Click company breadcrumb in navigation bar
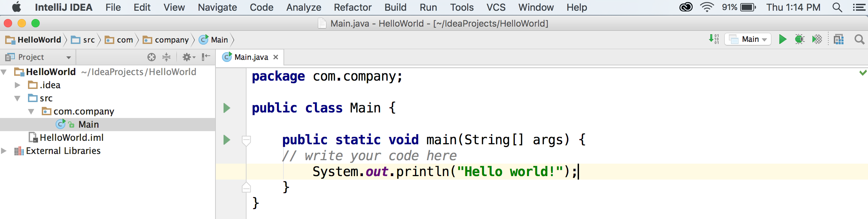Viewport: 868px width, 219px height. [x=166, y=40]
